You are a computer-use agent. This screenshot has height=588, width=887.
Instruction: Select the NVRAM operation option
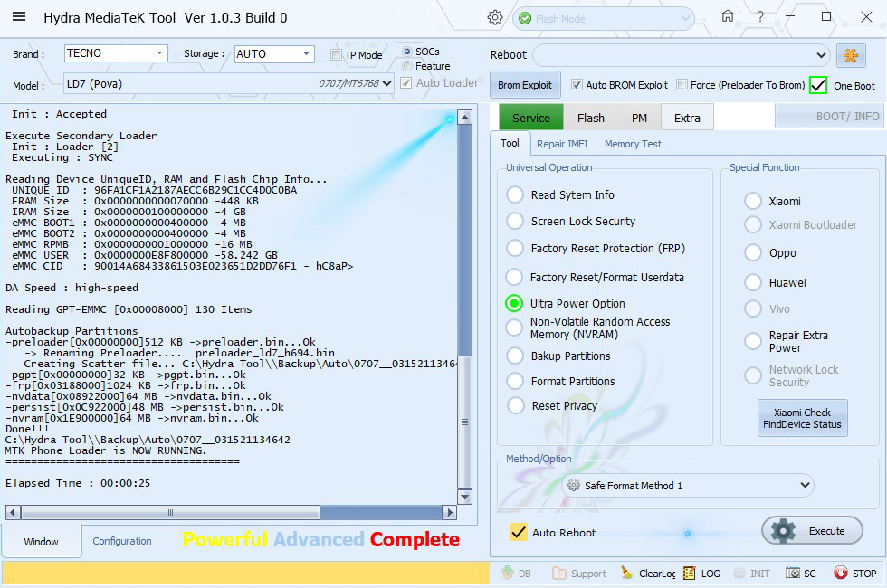coord(514,327)
